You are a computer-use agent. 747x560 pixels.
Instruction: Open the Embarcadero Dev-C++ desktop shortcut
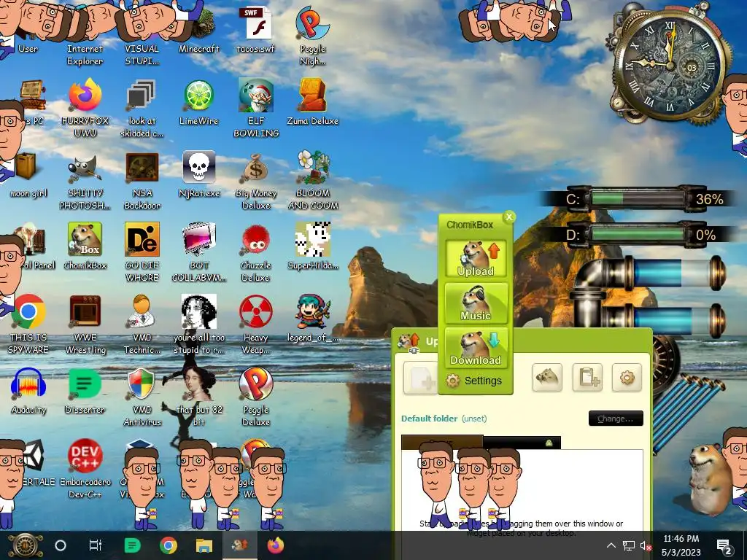[85, 469]
